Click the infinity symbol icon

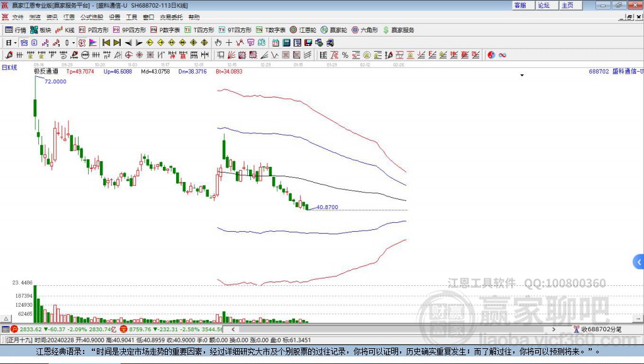[502, 55]
